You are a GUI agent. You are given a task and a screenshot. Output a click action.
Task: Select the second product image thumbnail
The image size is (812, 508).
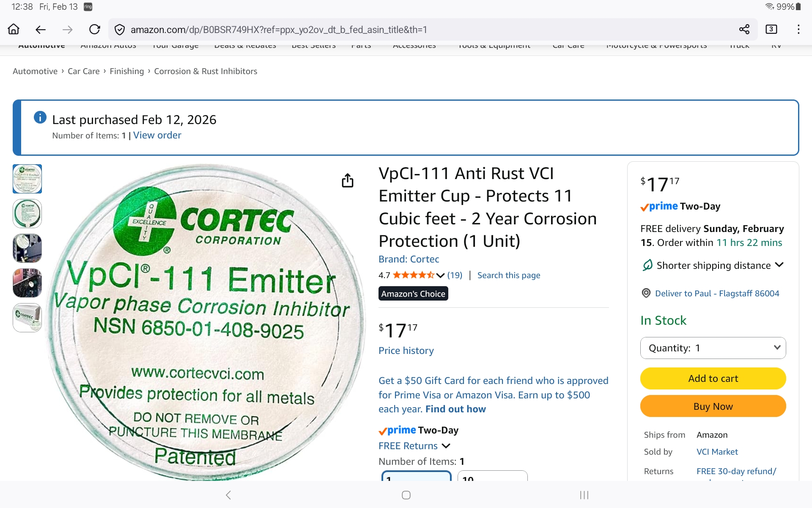point(27,214)
